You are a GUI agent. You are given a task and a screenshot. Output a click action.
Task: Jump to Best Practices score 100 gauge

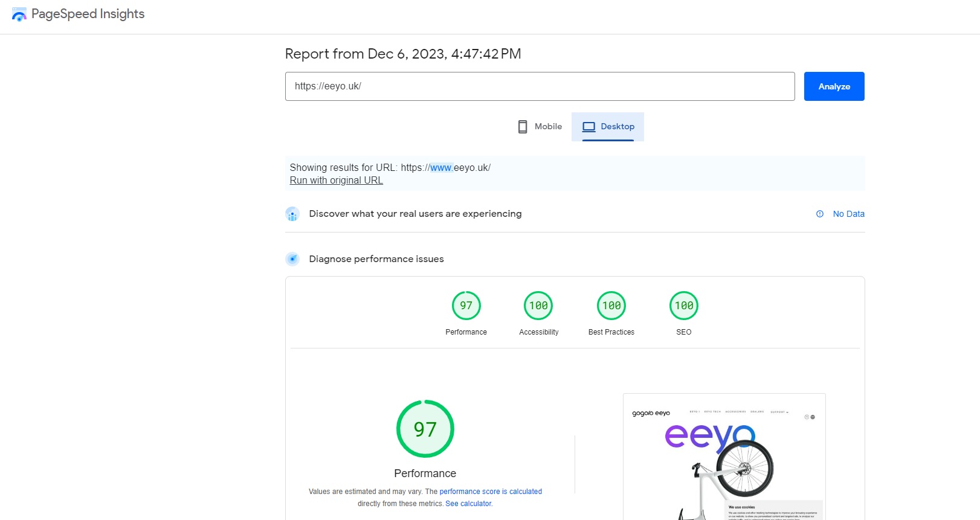pos(611,306)
